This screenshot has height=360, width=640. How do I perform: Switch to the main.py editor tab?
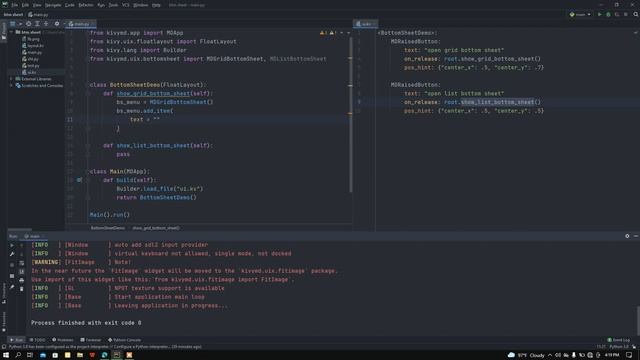80,24
